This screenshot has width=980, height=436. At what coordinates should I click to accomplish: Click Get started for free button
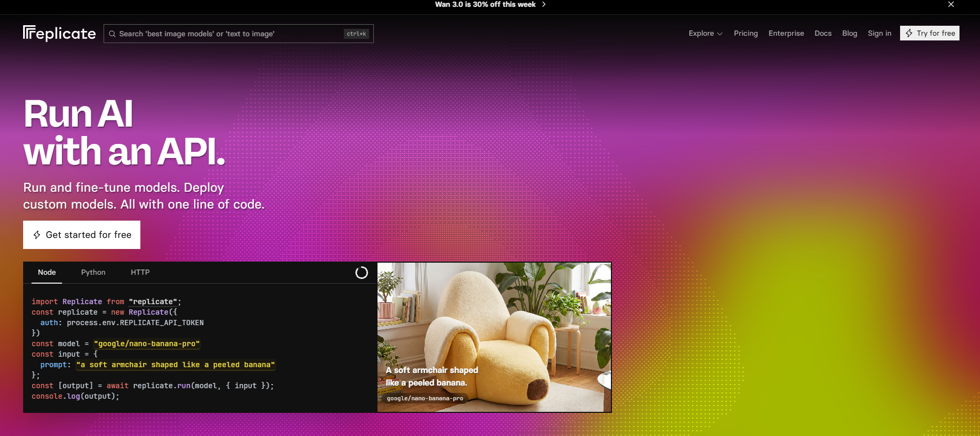[81, 235]
